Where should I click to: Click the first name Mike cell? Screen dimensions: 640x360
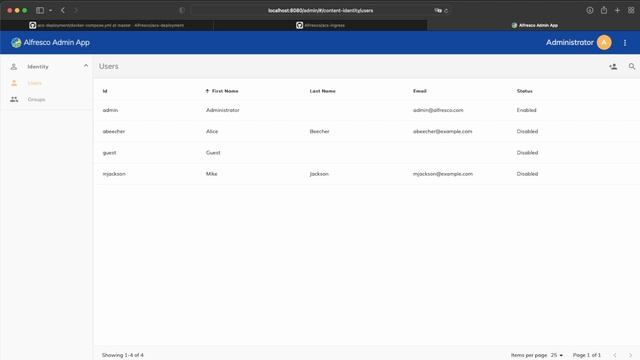pyautogui.click(x=211, y=174)
